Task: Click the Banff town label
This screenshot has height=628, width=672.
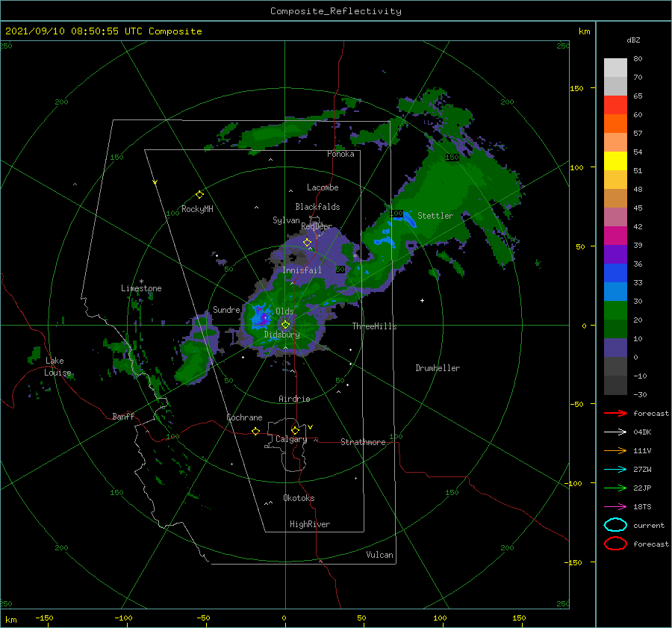Action: (x=123, y=416)
